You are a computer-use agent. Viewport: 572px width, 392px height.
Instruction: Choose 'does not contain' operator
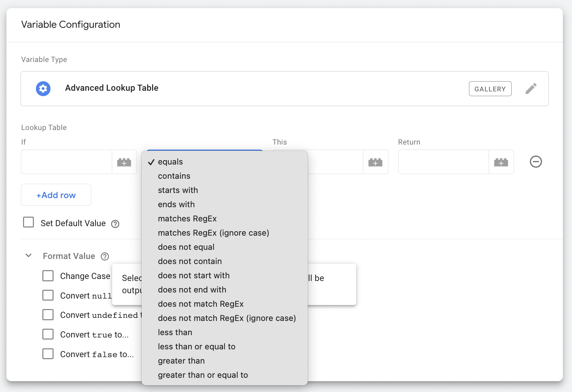pyautogui.click(x=225, y=261)
